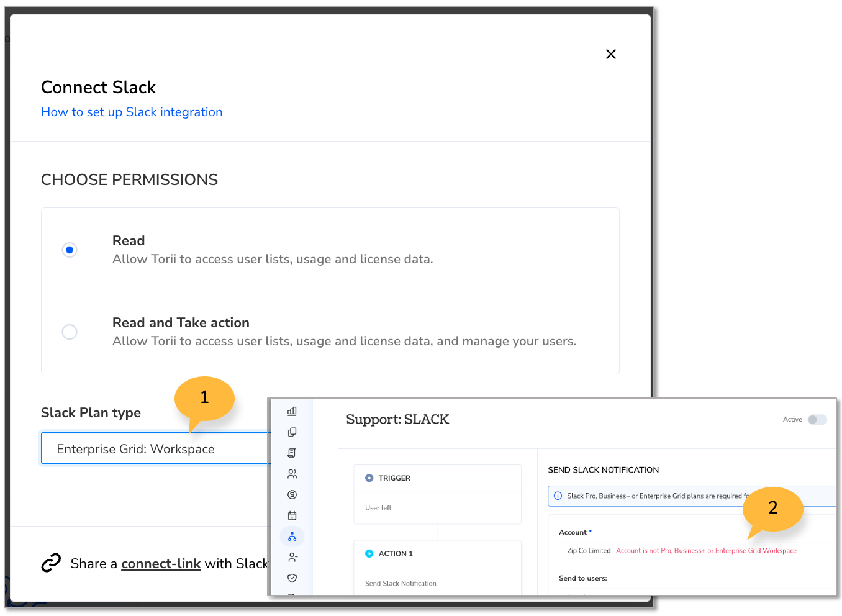This screenshot has height=616, width=842.
Task: Click 'SEND SLACK NOTIFICATION' heading
Action: pos(604,470)
